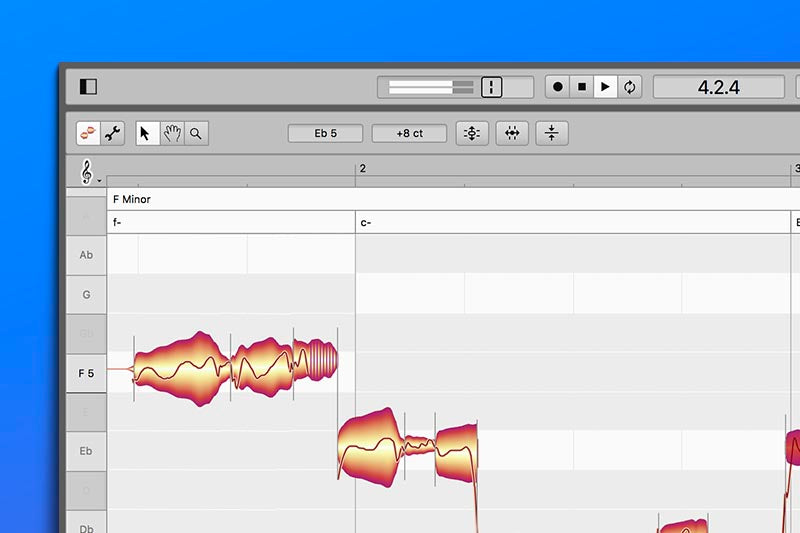Stop playback with the stop button
Screen dimensions: 800x533
coord(582,87)
